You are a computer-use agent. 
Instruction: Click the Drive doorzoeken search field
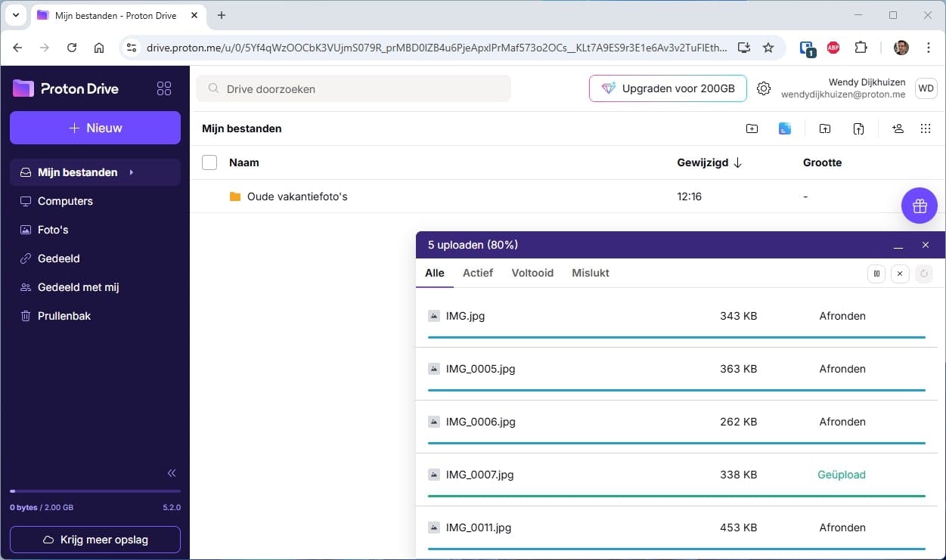tap(355, 88)
